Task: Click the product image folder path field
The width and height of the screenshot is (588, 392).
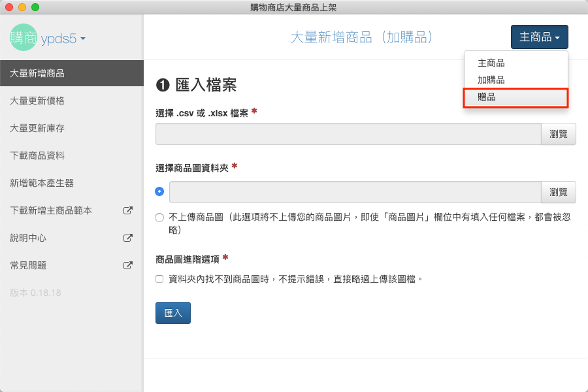Action: click(x=355, y=192)
